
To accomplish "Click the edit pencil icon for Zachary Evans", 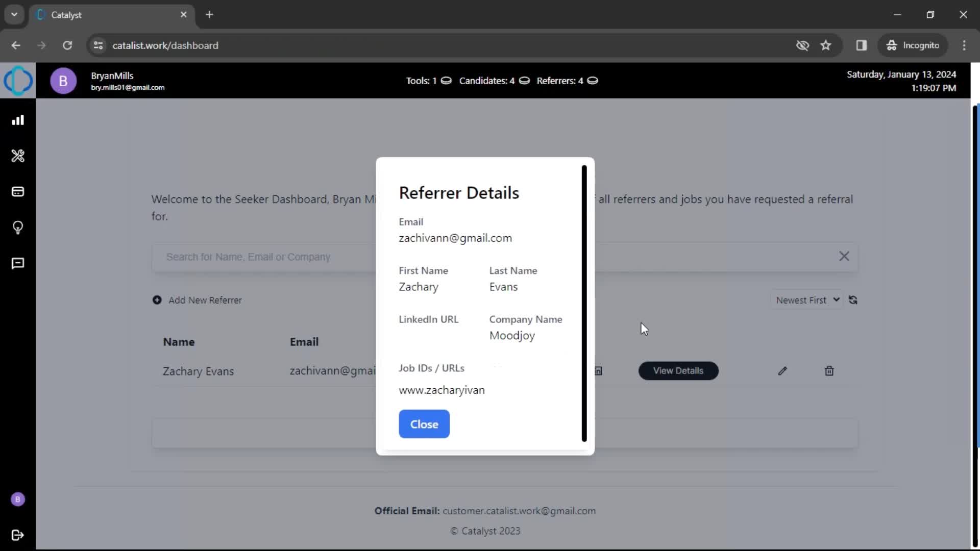I will click(783, 371).
